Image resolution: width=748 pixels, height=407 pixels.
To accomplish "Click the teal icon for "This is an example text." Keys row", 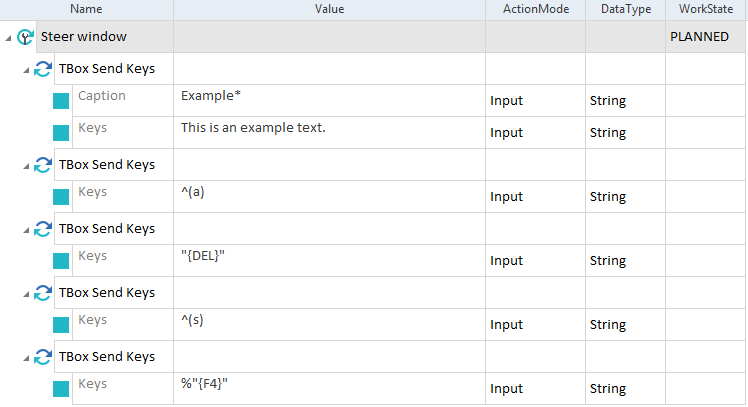I will pos(61,133).
